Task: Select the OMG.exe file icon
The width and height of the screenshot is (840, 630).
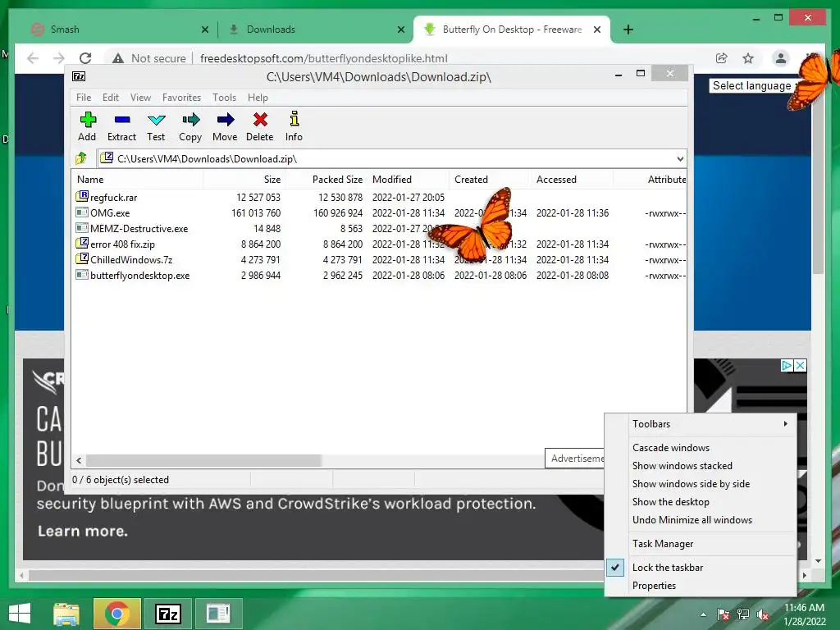Action: [82, 212]
